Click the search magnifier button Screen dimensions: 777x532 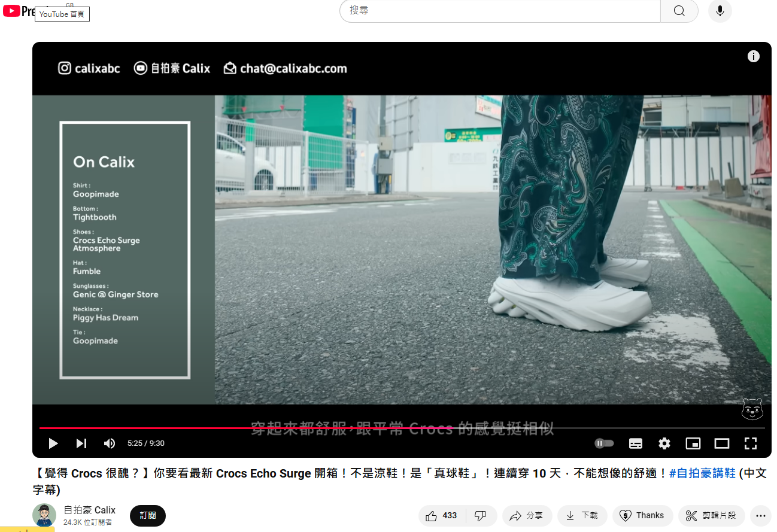click(679, 11)
